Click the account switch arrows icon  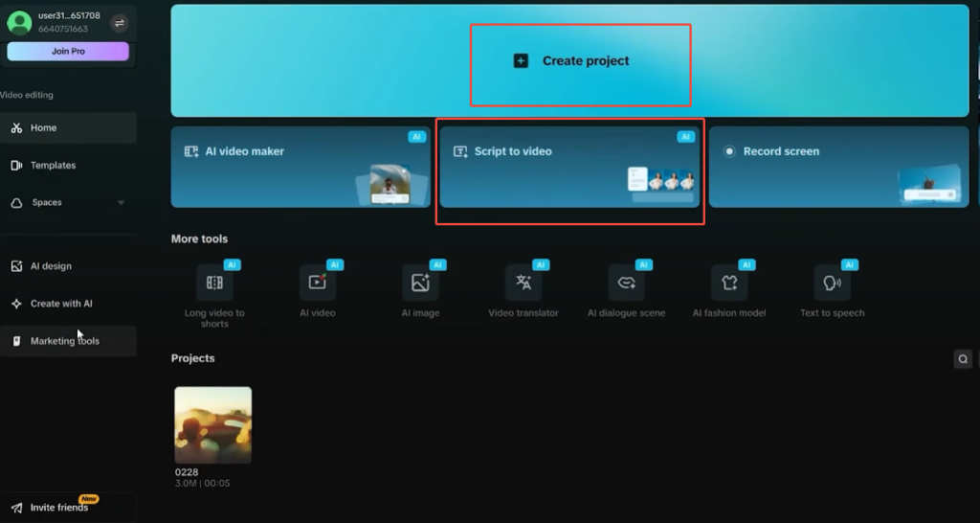click(119, 23)
